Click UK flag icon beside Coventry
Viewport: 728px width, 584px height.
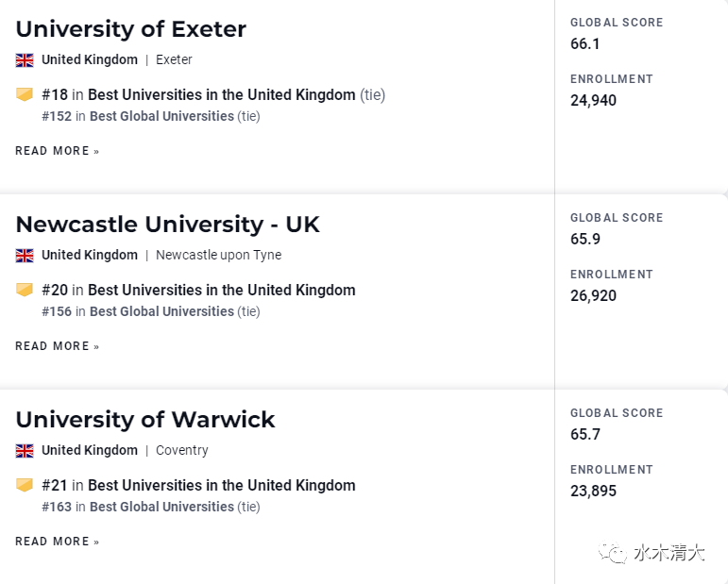coord(25,451)
